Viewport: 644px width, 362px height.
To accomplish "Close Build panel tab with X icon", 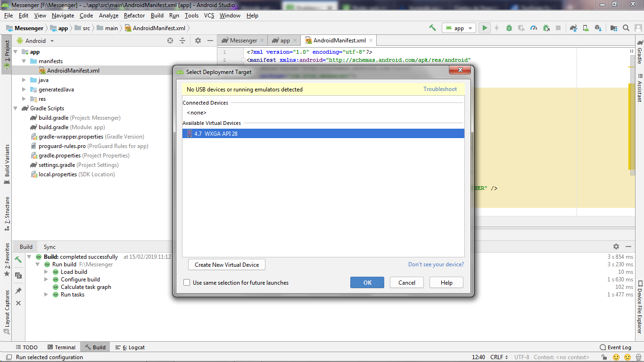I will coord(18,303).
